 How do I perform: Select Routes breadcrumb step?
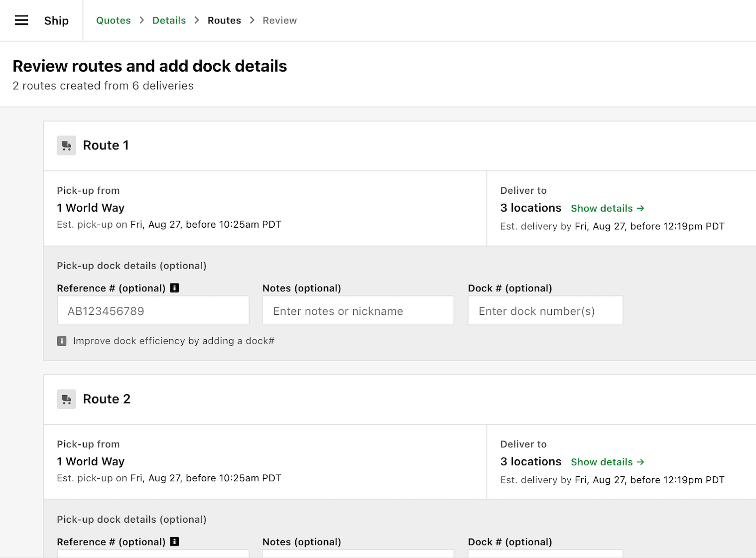coord(224,20)
